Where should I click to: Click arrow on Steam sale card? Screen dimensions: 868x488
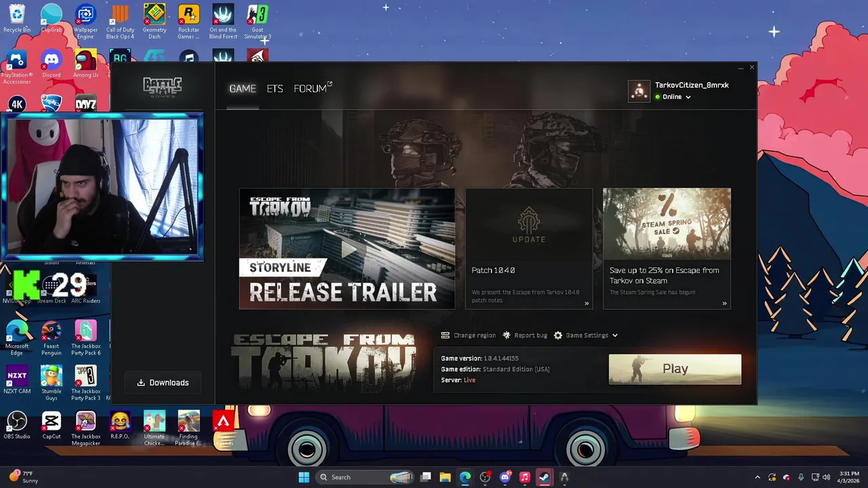coord(724,303)
